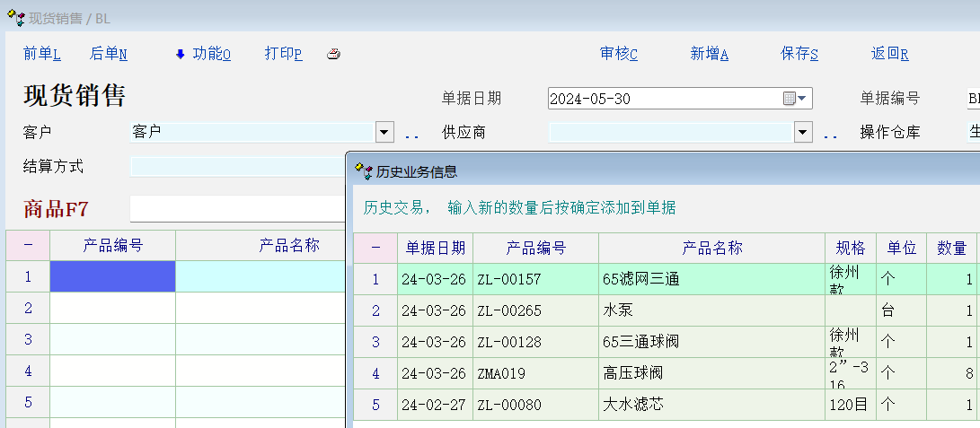The width and height of the screenshot is (980, 428).
Task: Open 功能O menu with down arrow
Action: coord(203,54)
